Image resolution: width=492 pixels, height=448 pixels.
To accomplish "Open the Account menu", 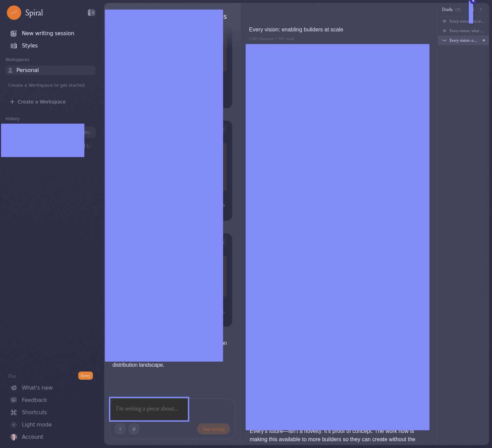I will [x=32, y=437].
